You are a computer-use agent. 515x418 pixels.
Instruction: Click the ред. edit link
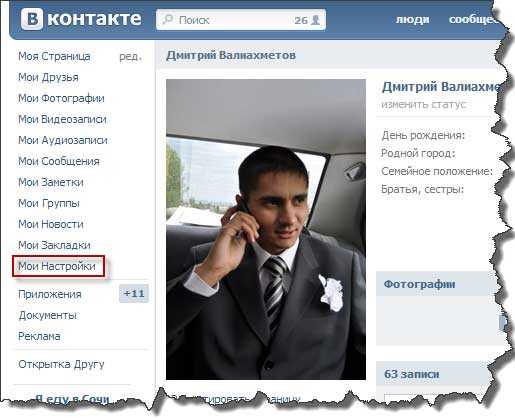[x=130, y=57]
